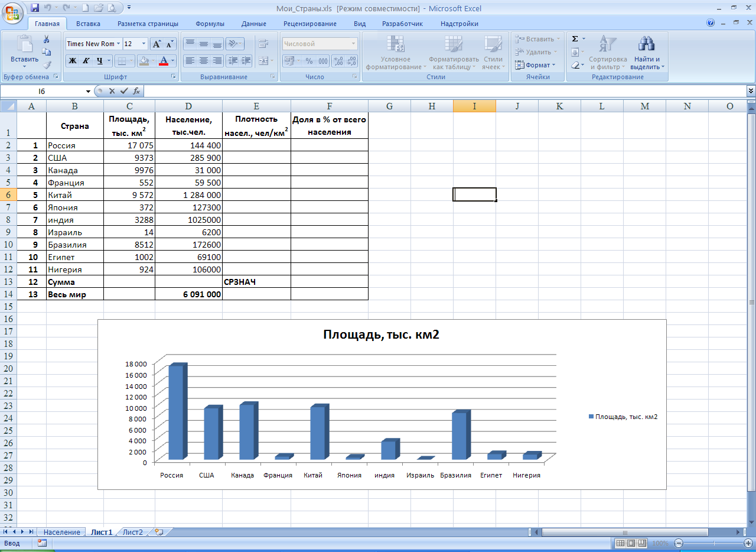
Task: Increase indent in the alignment group
Action: click(246, 60)
